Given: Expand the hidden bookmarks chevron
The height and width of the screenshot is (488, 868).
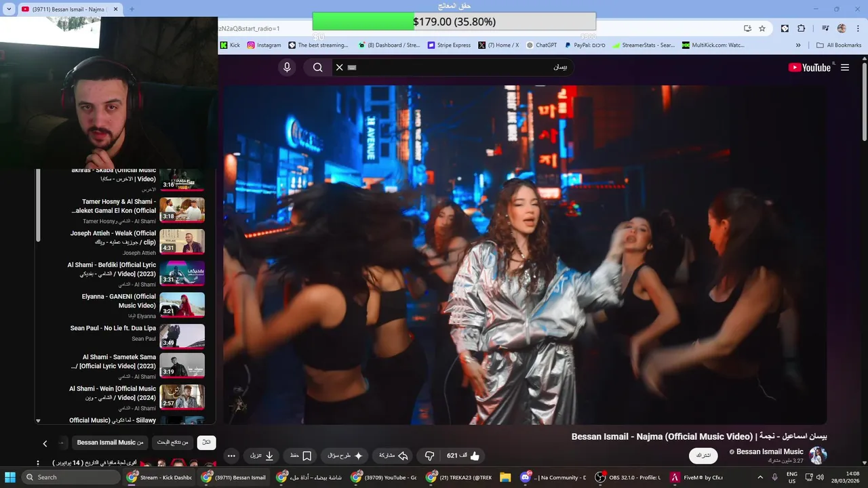Looking at the screenshot, I should click(x=798, y=45).
